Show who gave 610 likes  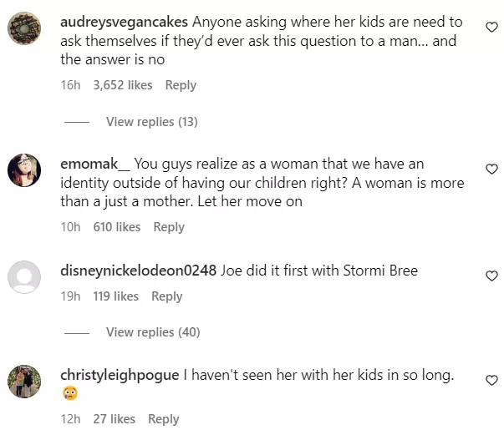click(117, 227)
